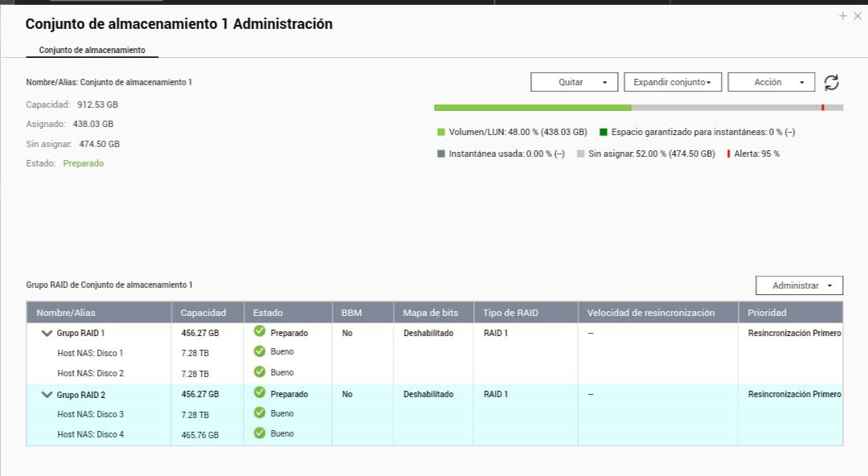The width and height of the screenshot is (868, 476).
Task: Open the Acción dropdown menu
Action: pyautogui.click(x=771, y=82)
